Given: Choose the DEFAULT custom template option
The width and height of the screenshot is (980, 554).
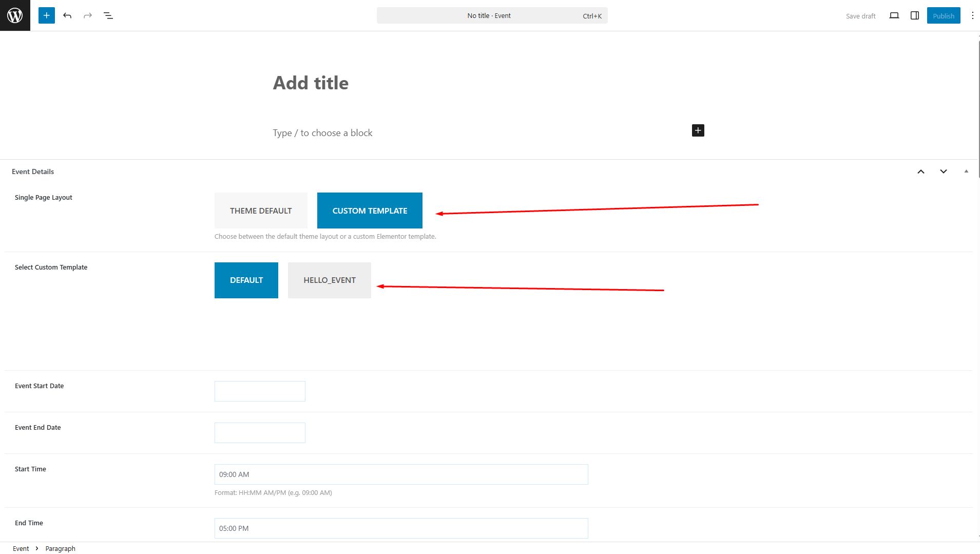Looking at the screenshot, I should coord(246,280).
